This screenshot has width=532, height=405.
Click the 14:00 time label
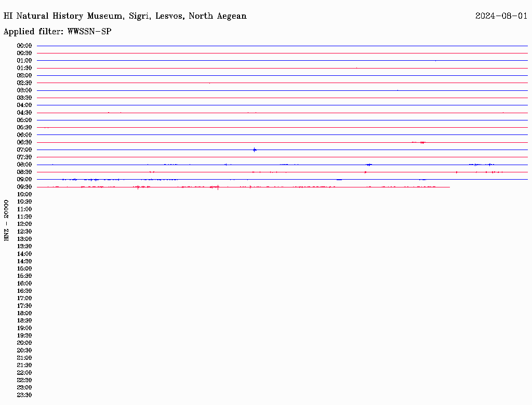coord(24,254)
